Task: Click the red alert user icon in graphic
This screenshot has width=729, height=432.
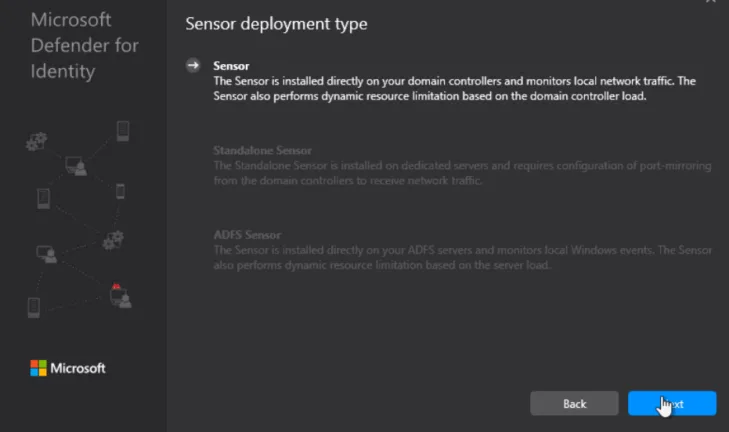Action: 120,296
